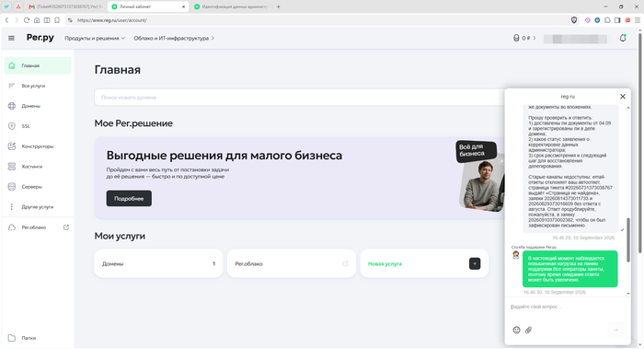Expand Продукты и решения dropdown
Image resolution: width=644 pixels, height=349 pixels.
[95, 39]
